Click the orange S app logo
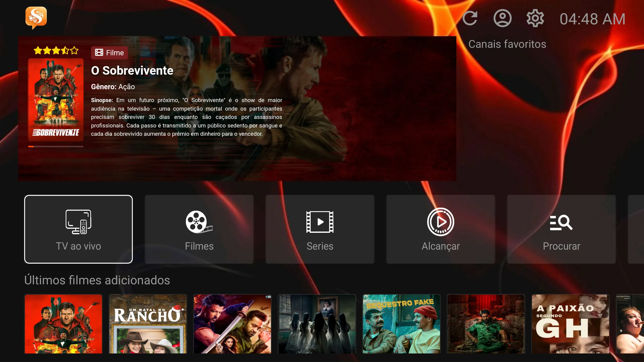This screenshot has width=644, height=362. click(x=36, y=17)
